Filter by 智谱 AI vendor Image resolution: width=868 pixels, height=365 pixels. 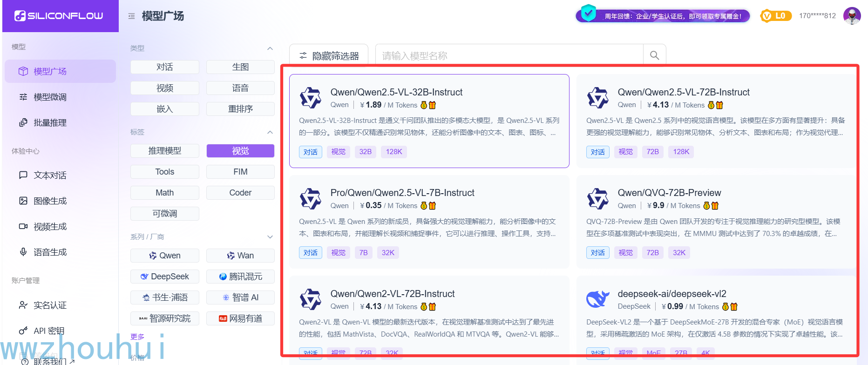240,297
